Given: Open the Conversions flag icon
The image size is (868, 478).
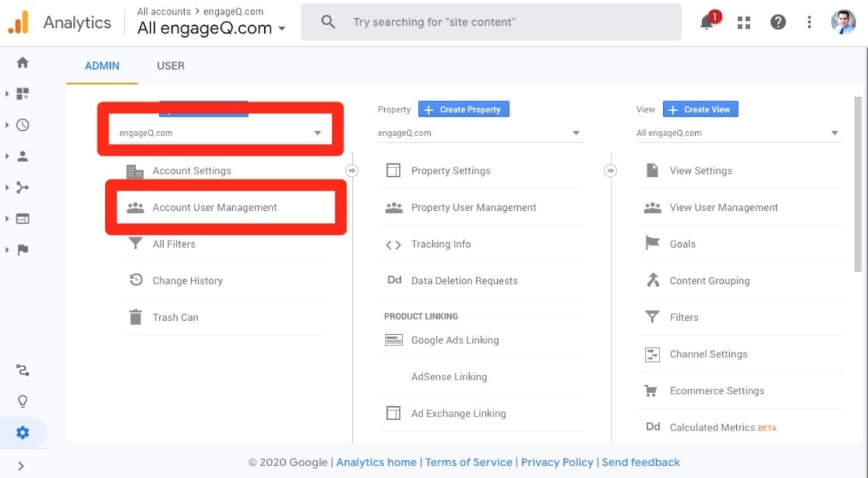Looking at the screenshot, I should [x=23, y=250].
